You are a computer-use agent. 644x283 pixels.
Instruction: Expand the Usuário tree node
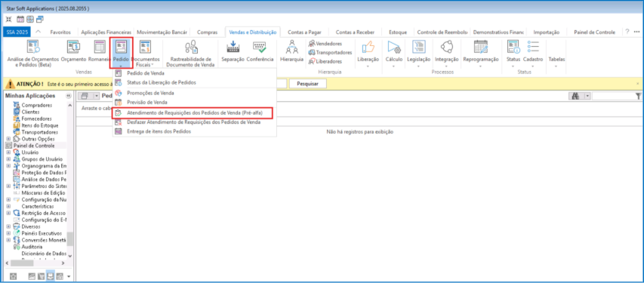(x=8, y=152)
